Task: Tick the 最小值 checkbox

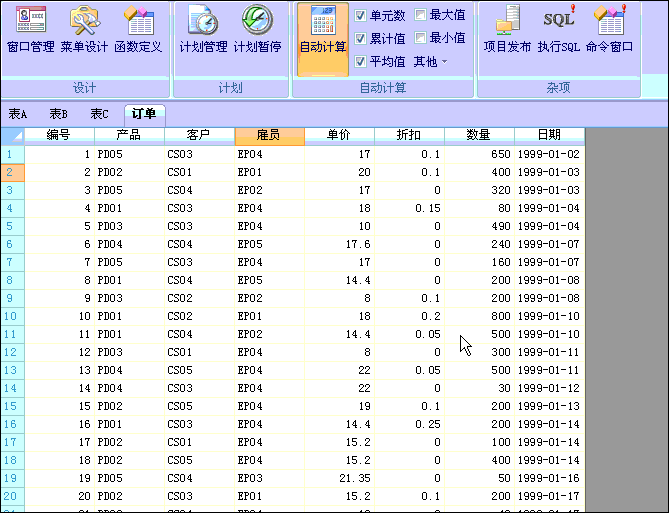Action: click(x=420, y=39)
